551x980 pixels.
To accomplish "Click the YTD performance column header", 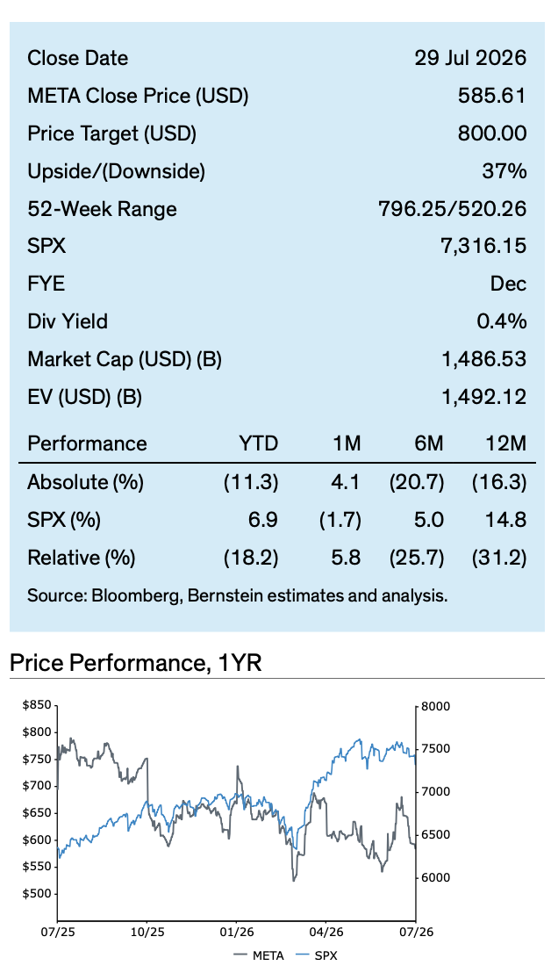I will (258, 443).
